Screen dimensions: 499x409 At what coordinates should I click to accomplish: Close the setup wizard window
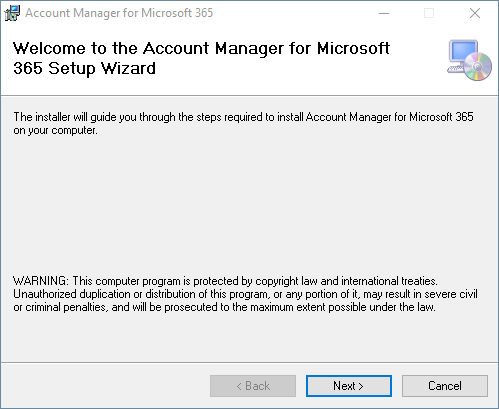click(x=475, y=13)
